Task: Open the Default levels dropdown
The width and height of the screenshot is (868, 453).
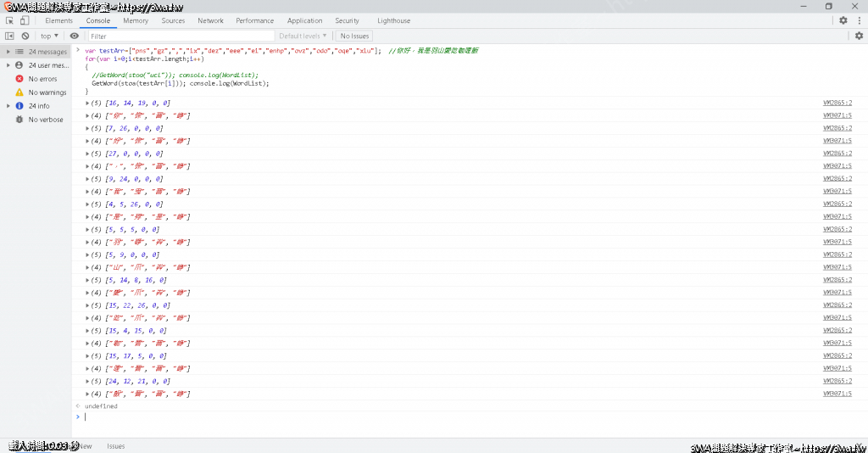Action: (303, 36)
